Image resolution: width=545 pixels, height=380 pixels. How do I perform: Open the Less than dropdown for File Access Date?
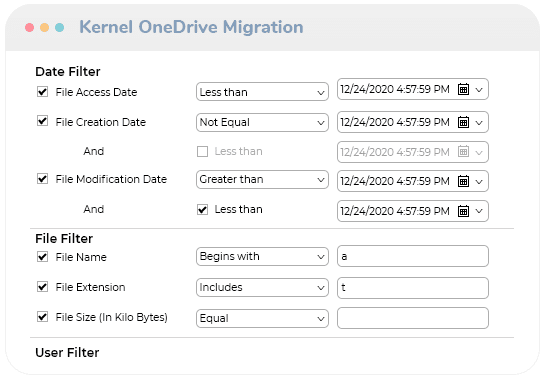click(262, 92)
